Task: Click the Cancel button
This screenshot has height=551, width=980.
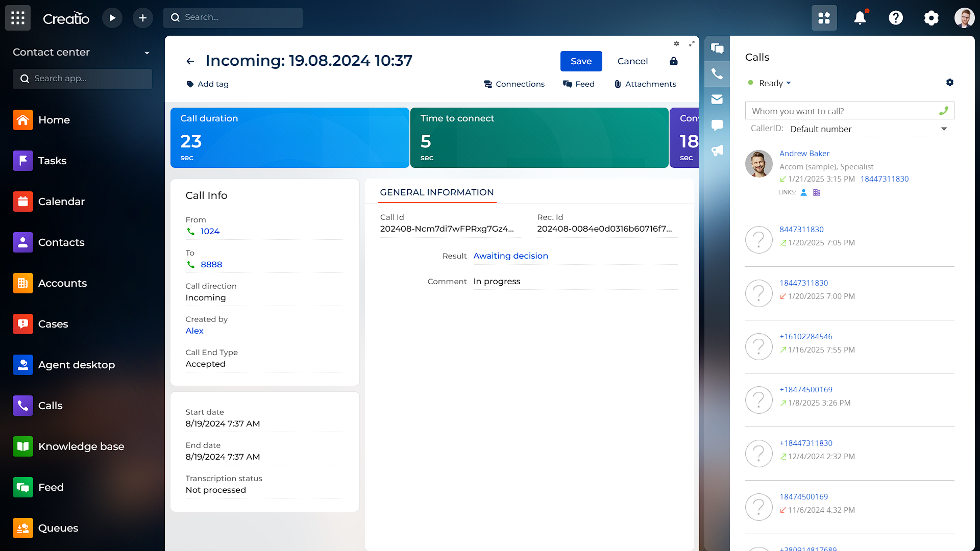Action: (632, 61)
